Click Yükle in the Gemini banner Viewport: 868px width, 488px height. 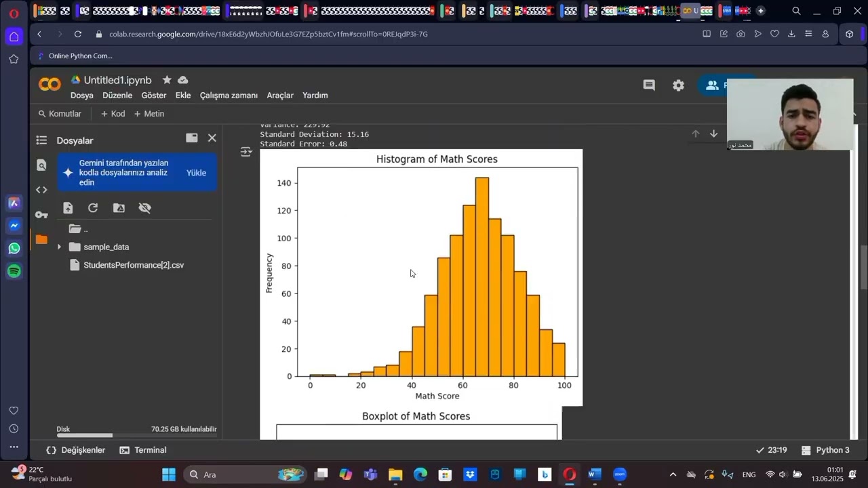(x=196, y=173)
